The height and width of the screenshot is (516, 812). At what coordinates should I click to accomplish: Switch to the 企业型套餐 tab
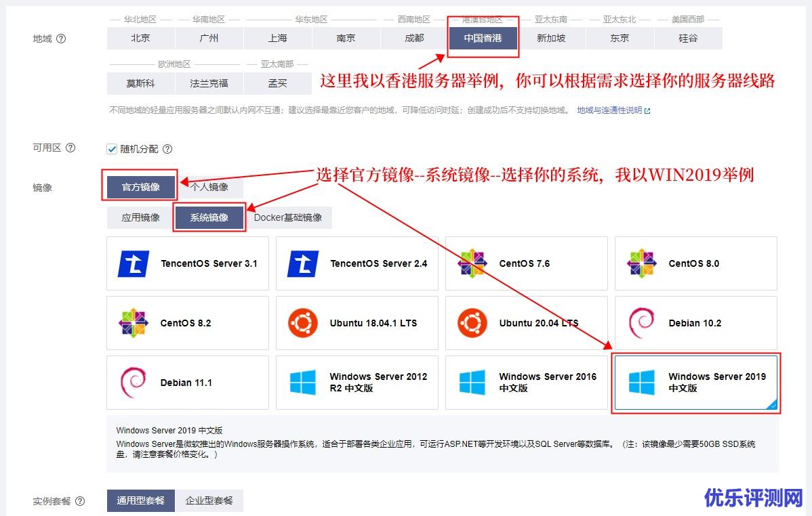(x=209, y=500)
